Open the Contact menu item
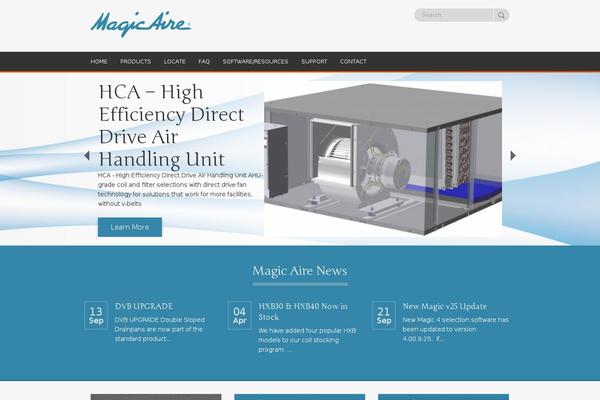The image size is (600, 400). pos(353,61)
